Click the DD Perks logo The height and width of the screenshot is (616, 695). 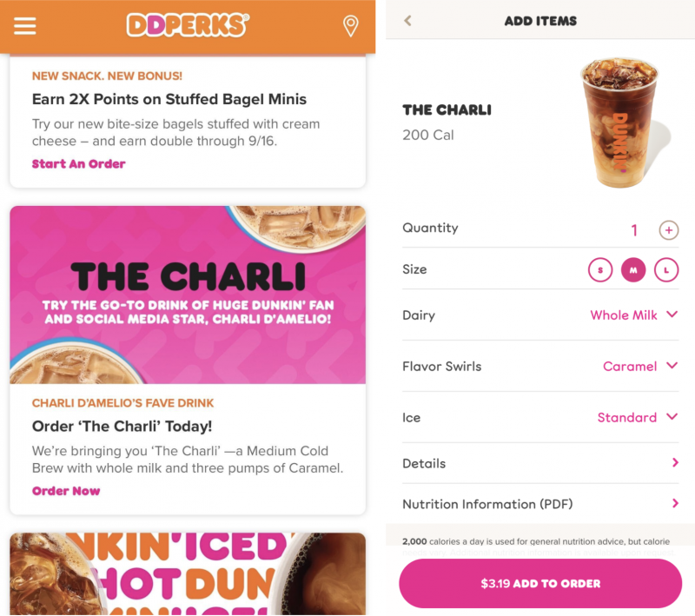(188, 25)
